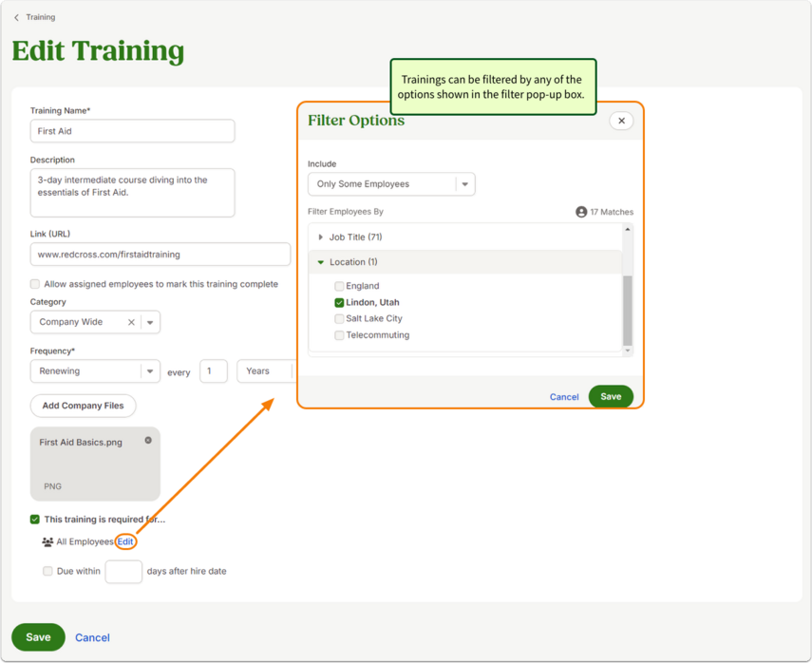Click Edit next to All Employees
This screenshot has height=663, width=812.
pos(125,541)
